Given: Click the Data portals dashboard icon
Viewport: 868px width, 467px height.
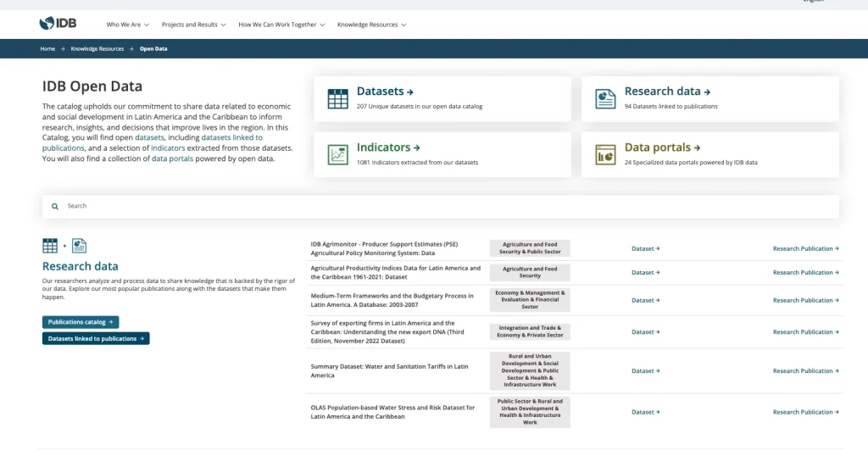Looking at the screenshot, I should (x=605, y=155).
